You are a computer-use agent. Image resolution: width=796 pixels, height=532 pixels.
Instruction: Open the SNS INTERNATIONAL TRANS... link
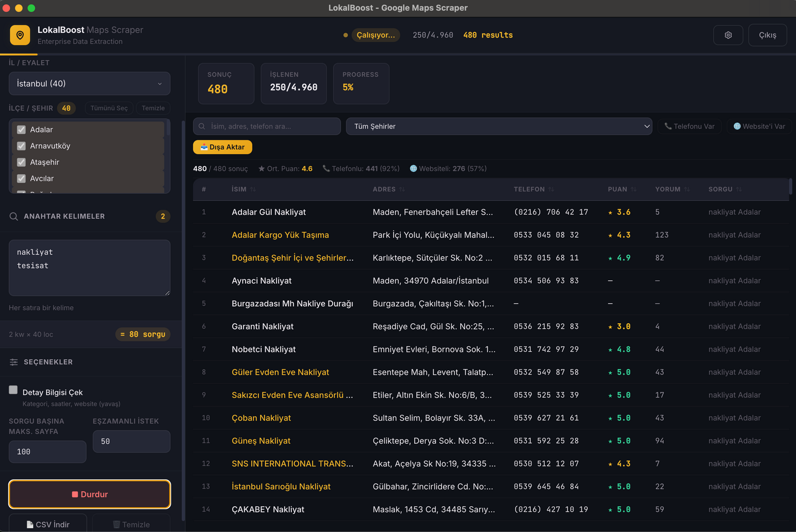point(293,464)
